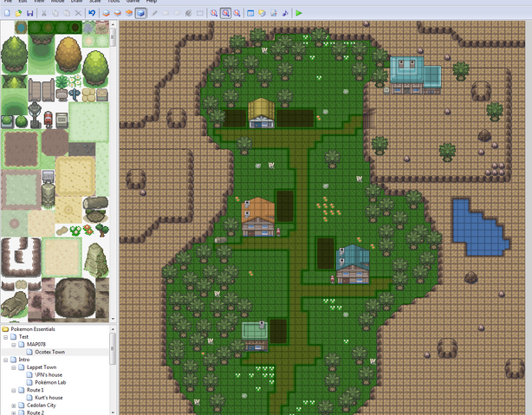This screenshot has width=532, height=415.
Task: Select Ocotex Town in the map list
Action: click(x=50, y=352)
